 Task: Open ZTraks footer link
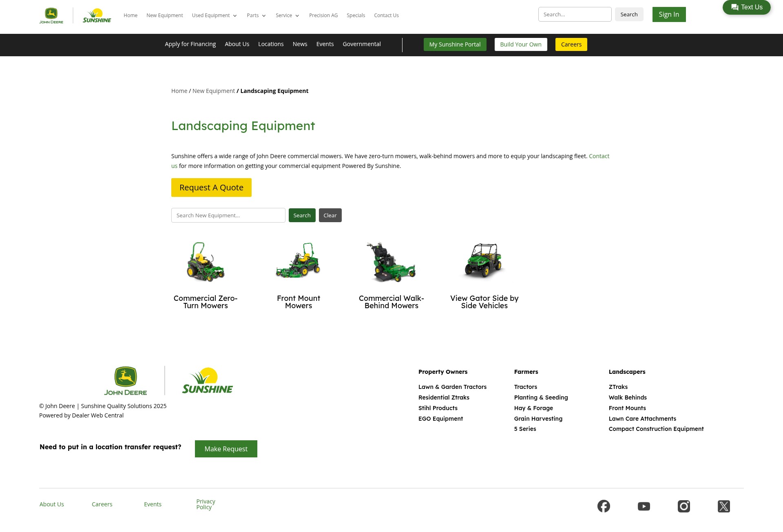pos(618,387)
